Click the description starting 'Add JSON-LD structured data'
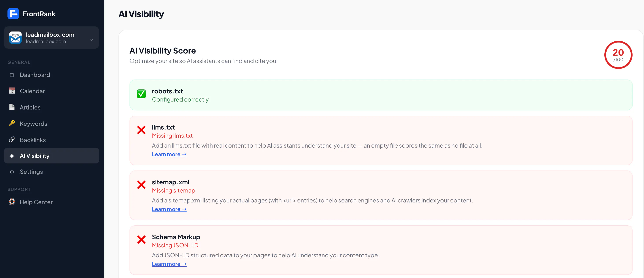Viewport: 644px width, 278px height. point(265,255)
